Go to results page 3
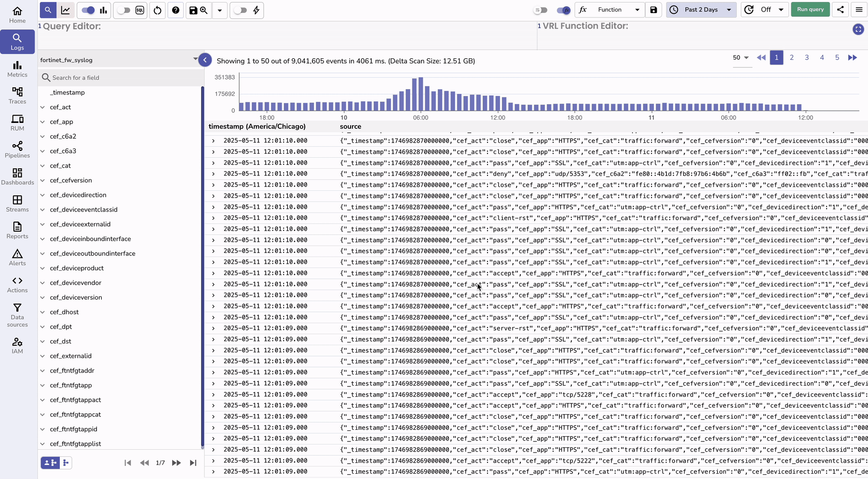This screenshot has width=868, height=479. (807, 57)
